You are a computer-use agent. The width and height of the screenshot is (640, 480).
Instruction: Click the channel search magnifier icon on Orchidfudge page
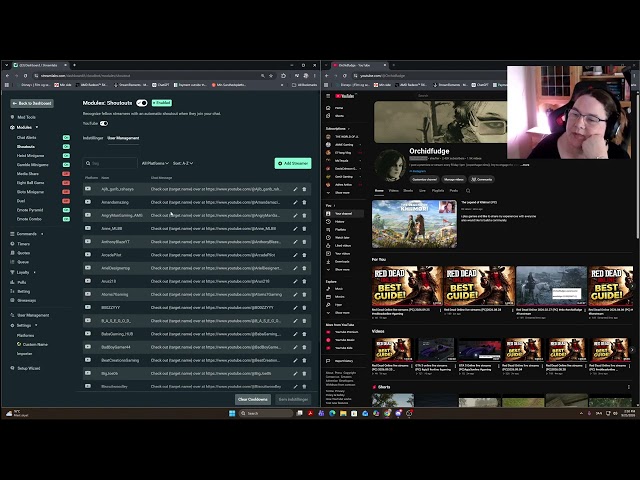pyautogui.click(x=468, y=191)
